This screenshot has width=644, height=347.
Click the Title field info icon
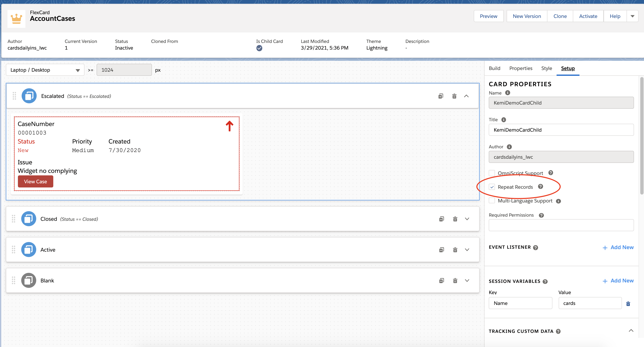click(x=504, y=120)
